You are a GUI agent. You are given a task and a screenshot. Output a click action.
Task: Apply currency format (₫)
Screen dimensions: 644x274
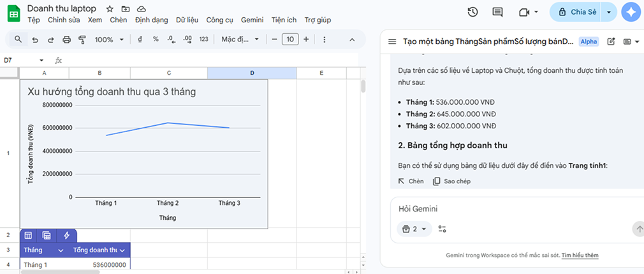point(140,40)
